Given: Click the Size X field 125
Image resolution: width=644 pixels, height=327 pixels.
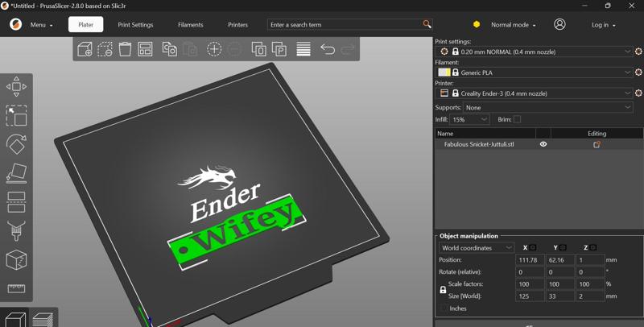Looking at the screenshot, I should [530, 296].
